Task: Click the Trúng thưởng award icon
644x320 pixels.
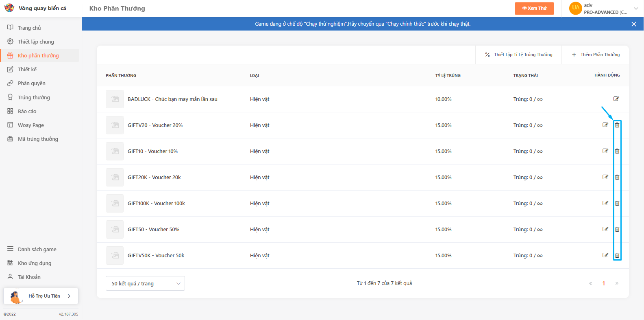Action: pos(10,97)
